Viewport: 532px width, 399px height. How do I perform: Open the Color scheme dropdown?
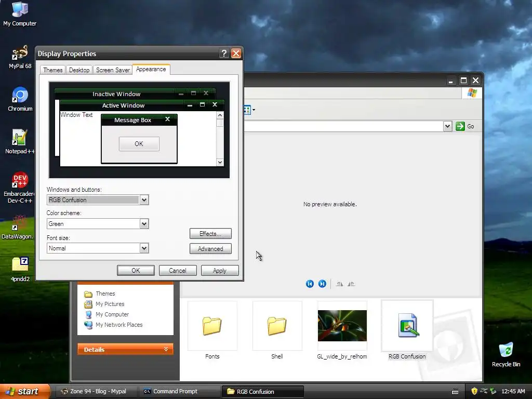144,224
